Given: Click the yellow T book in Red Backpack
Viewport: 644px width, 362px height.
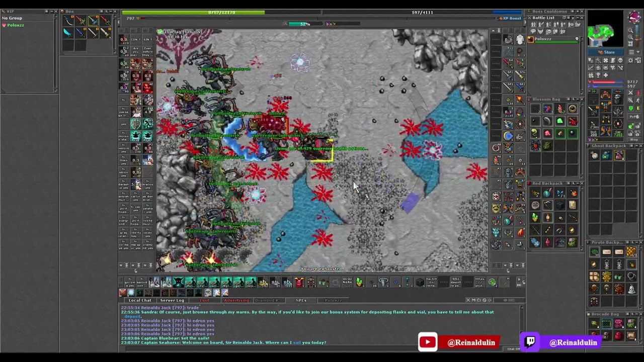Looking at the screenshot, I should coord(572,205).
